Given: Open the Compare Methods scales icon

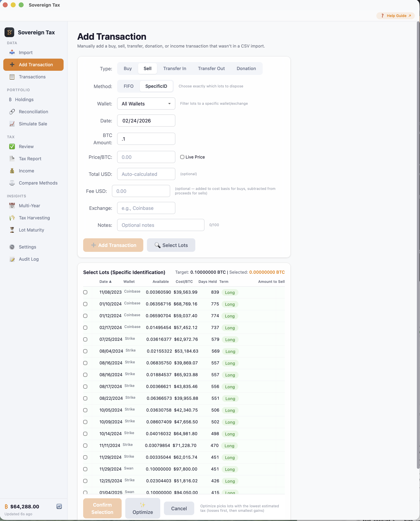Looking at the screenshot, I should [12, 183].
